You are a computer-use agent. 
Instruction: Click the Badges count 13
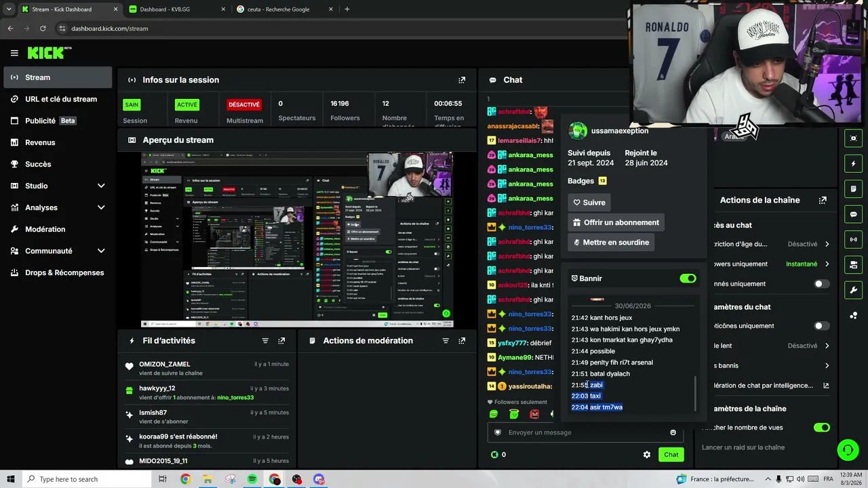tap(602, 181)
